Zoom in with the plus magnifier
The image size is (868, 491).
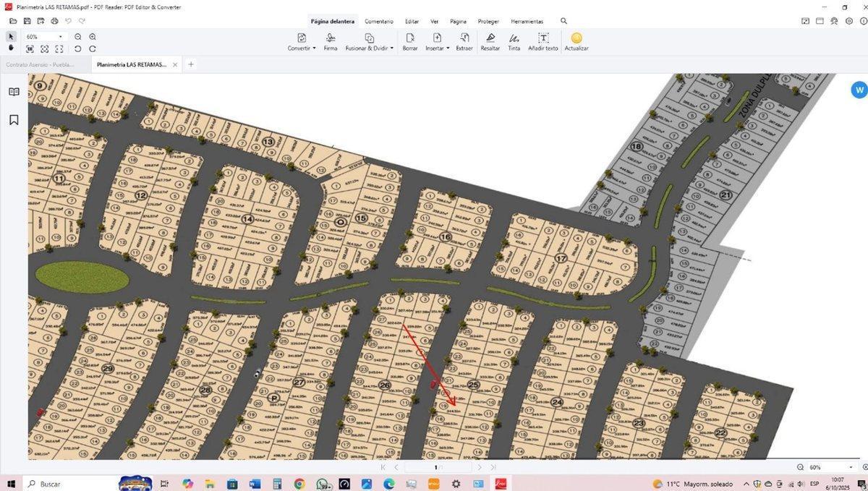click(93, 37)
